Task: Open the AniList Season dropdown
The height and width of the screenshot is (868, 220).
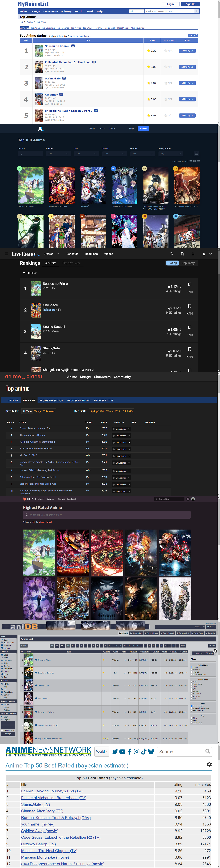Action: tap(115, 154)
